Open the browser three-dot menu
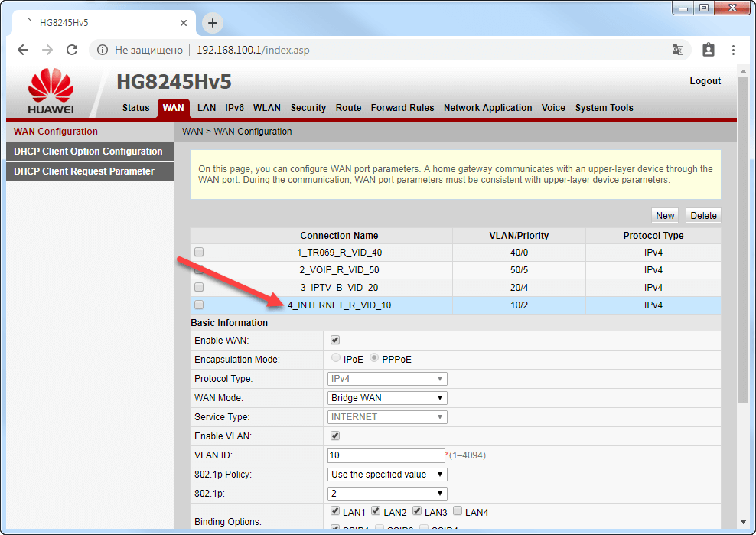 733,50
